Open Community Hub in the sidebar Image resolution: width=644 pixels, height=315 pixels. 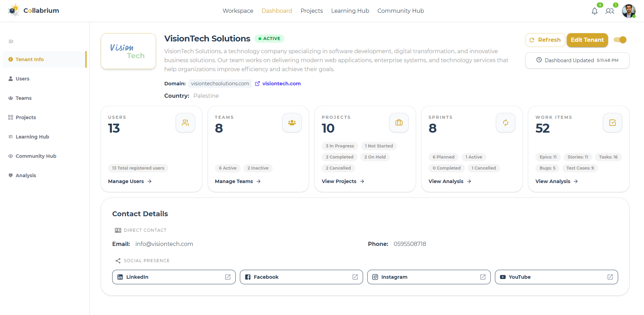(x=45, y=156)
